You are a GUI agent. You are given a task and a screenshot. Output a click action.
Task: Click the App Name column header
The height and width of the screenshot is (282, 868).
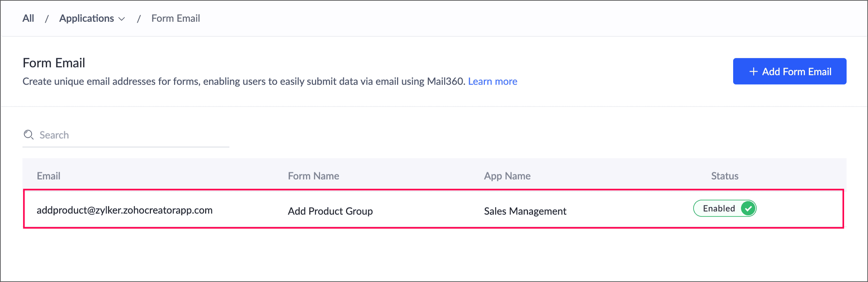tap(507, 176)
